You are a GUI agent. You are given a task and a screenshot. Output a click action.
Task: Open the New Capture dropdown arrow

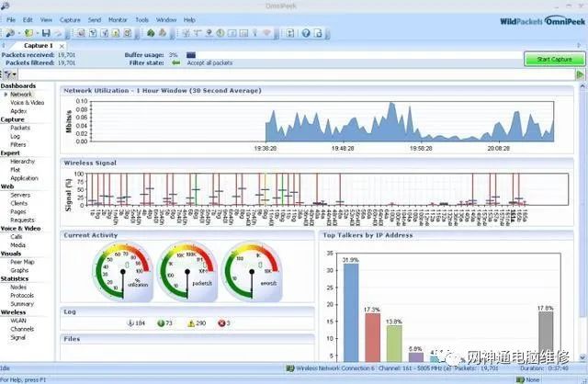click(x=18, y=33)
